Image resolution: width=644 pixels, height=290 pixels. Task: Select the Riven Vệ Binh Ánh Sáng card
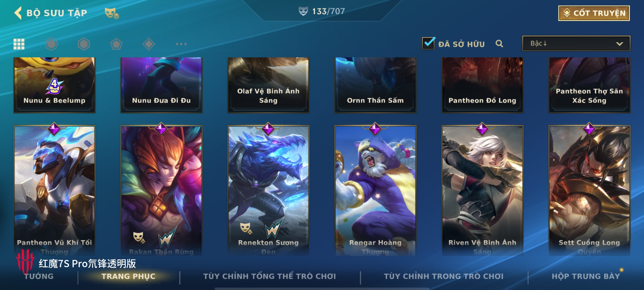pyautogui.click(x=482, y=190)
